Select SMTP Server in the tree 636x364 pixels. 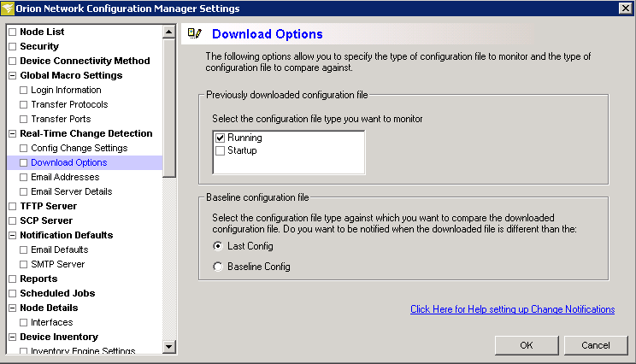click(57, 264)
